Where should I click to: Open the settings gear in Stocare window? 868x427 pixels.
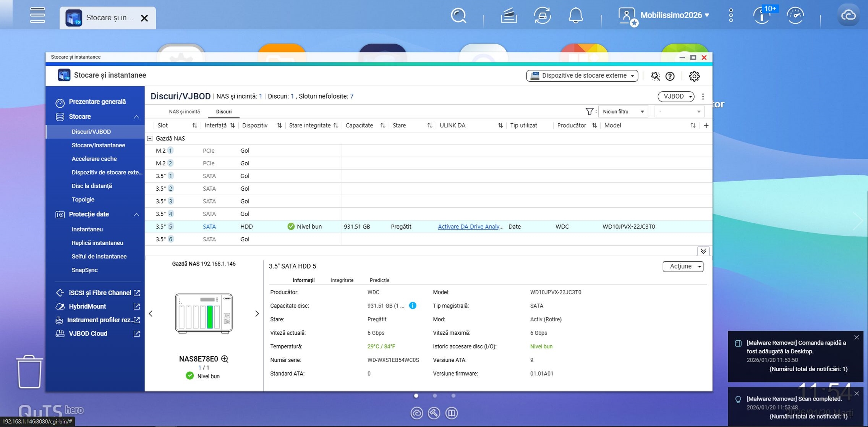(694, 76)
